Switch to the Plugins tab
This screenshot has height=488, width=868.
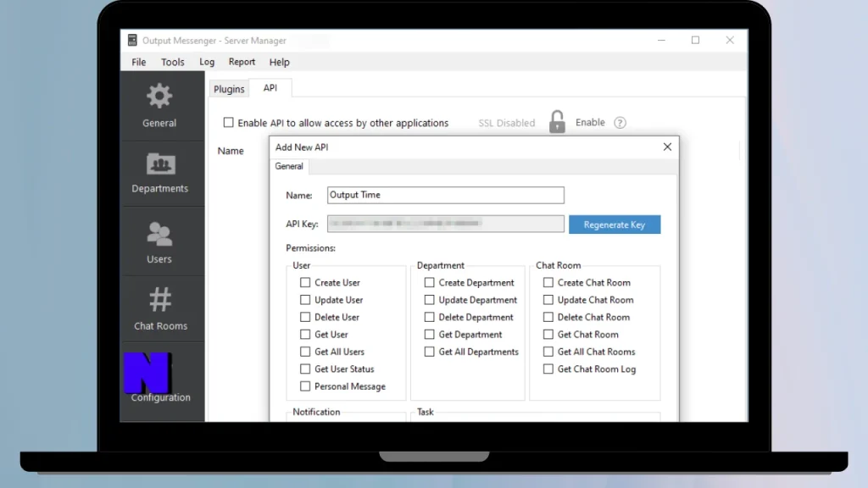(x=229, y=88)
